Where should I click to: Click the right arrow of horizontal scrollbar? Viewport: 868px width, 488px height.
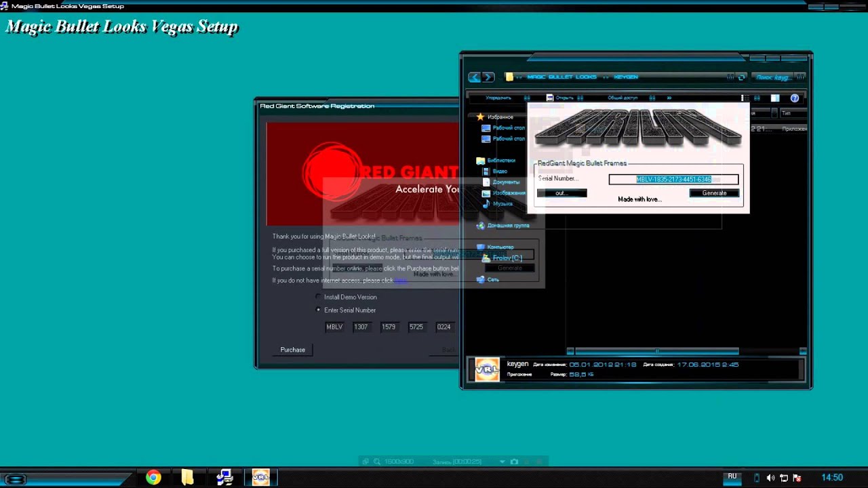pos(803,351)
